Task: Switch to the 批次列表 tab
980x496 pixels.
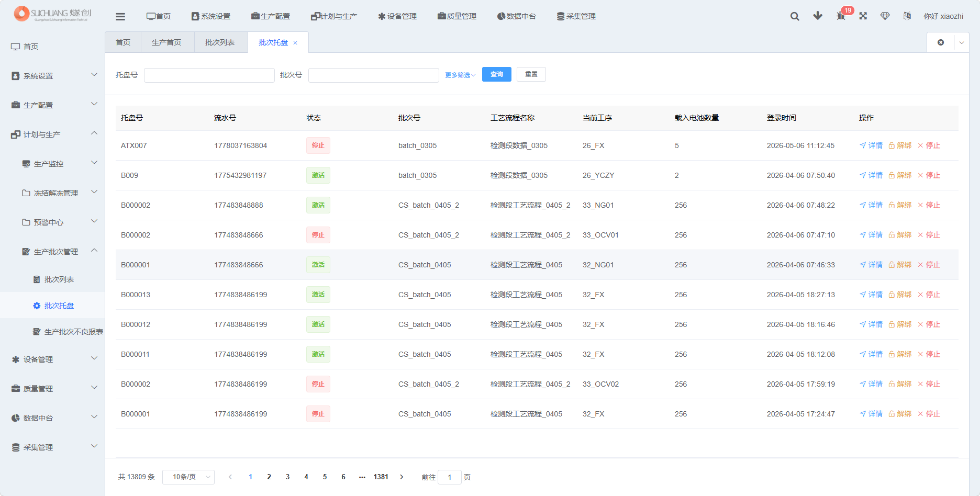Action: coord(220,42)
